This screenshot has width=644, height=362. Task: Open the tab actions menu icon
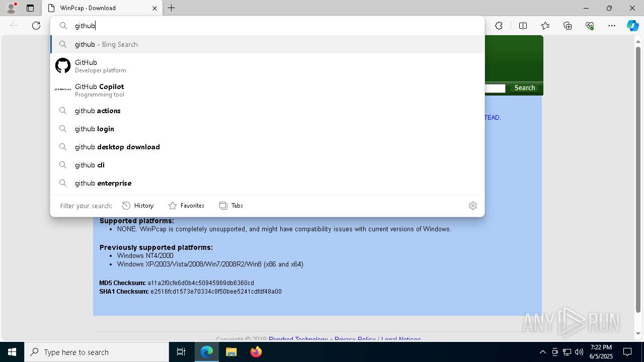tap(30, 8)
